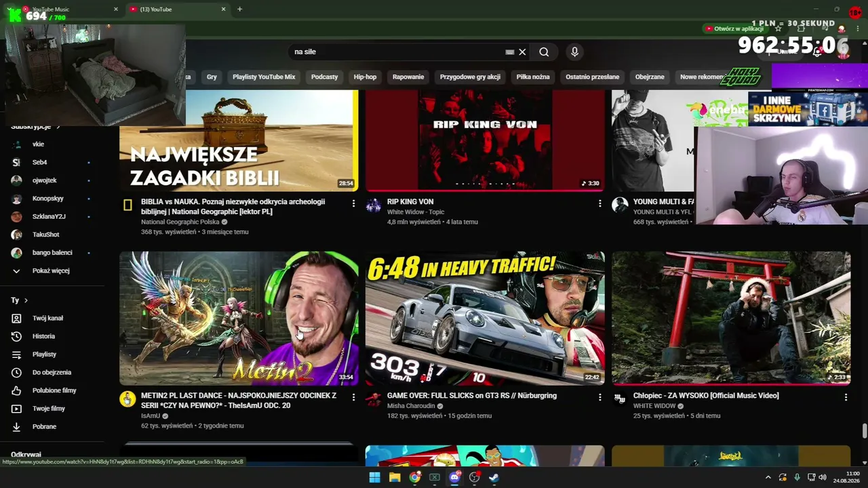The width and height of the screenshot is (868, 488).
Task: Filter by Podcasty chip
Action: point(324,77)
